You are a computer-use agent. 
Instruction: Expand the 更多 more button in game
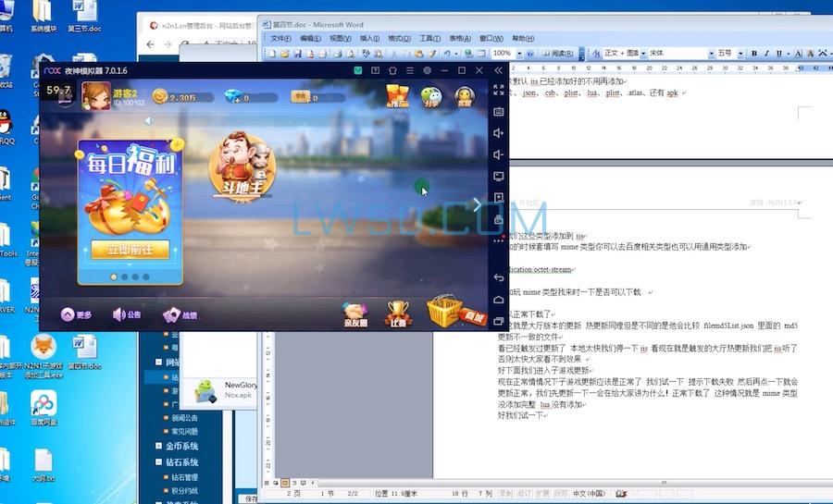coord(76,314)
